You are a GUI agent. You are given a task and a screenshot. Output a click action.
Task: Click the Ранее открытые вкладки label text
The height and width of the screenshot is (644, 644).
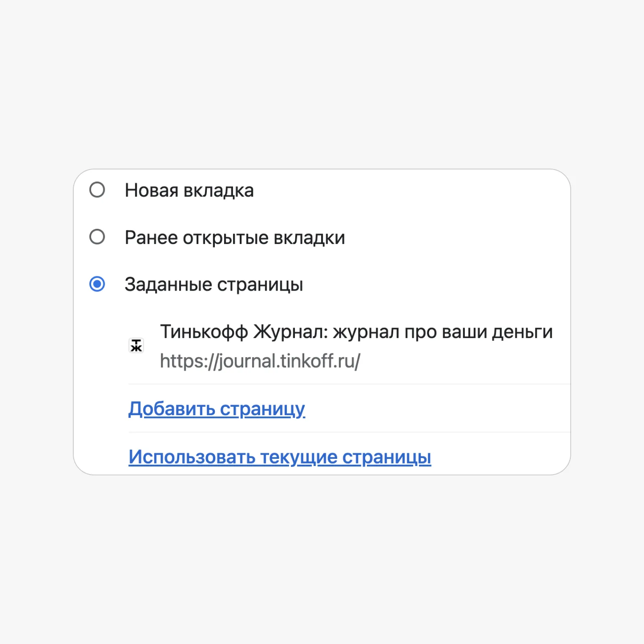point(235,238)
